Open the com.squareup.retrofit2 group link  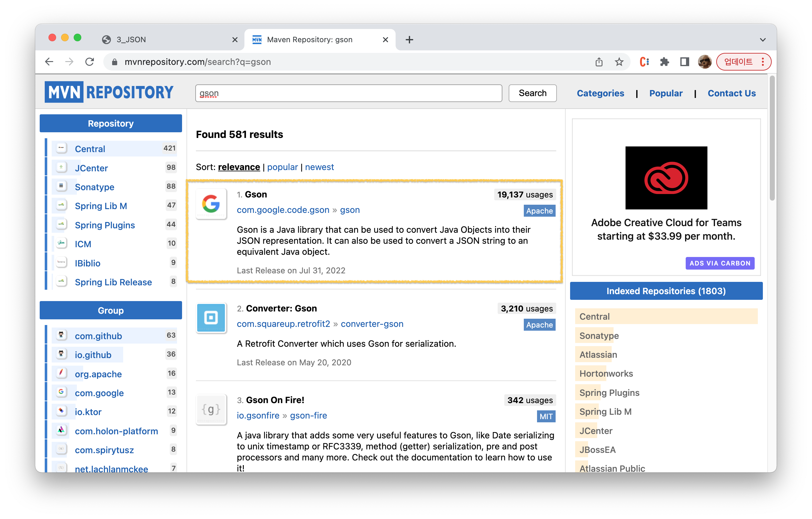coord(283,324)
